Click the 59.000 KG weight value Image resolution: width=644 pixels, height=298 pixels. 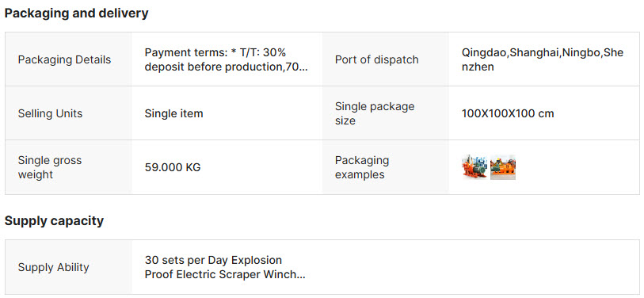point(173,167)
